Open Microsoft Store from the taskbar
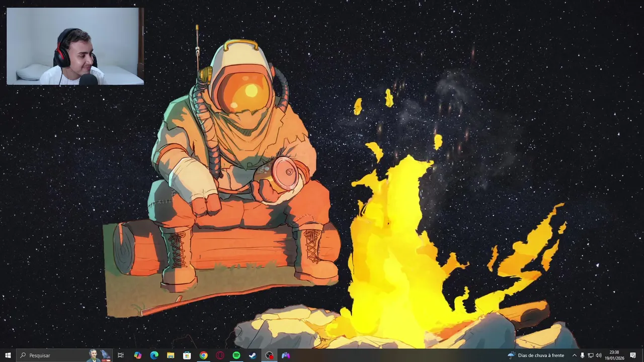The height and width of the screenshot is (362, 644). (187, 355)
